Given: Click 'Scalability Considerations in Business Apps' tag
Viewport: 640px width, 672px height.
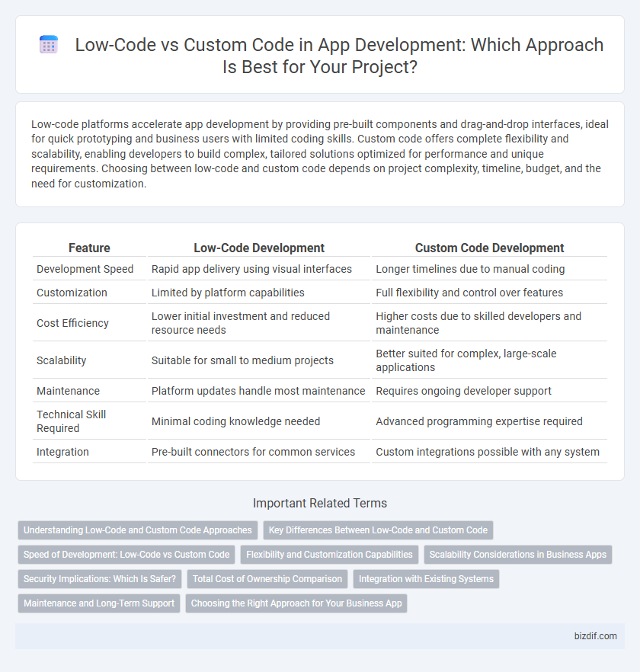Looking at the screenshot, I should tap(518, 555).
